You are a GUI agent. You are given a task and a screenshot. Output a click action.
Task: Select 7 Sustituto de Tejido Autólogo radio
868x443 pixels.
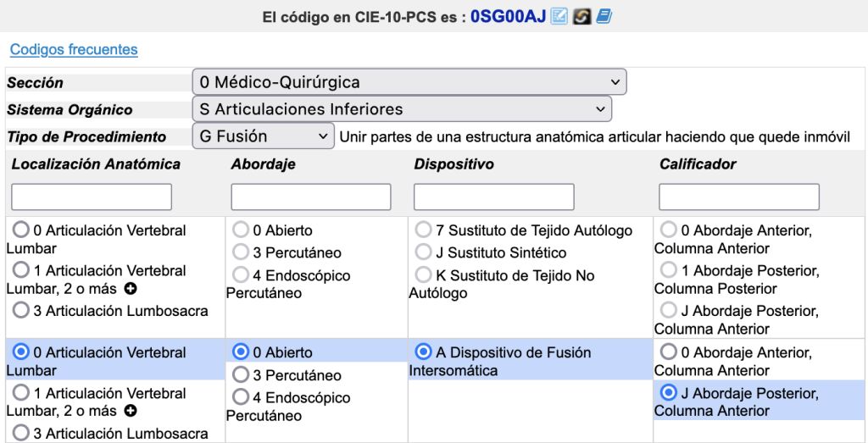click(423, 230)
